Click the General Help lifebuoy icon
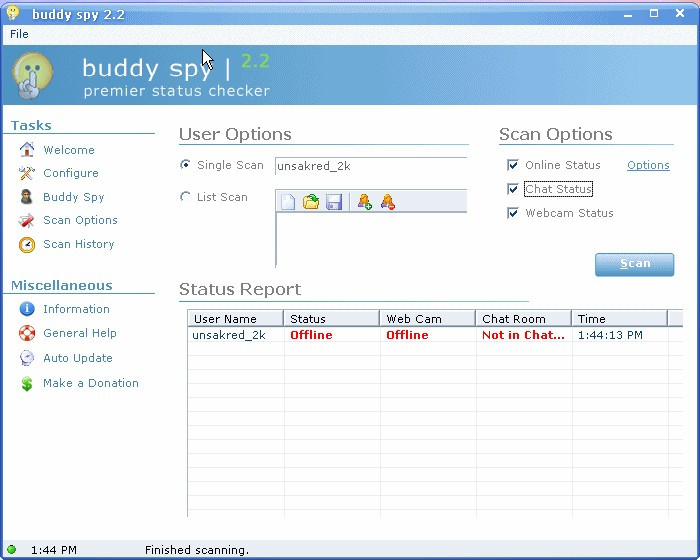 coord(27,333)
